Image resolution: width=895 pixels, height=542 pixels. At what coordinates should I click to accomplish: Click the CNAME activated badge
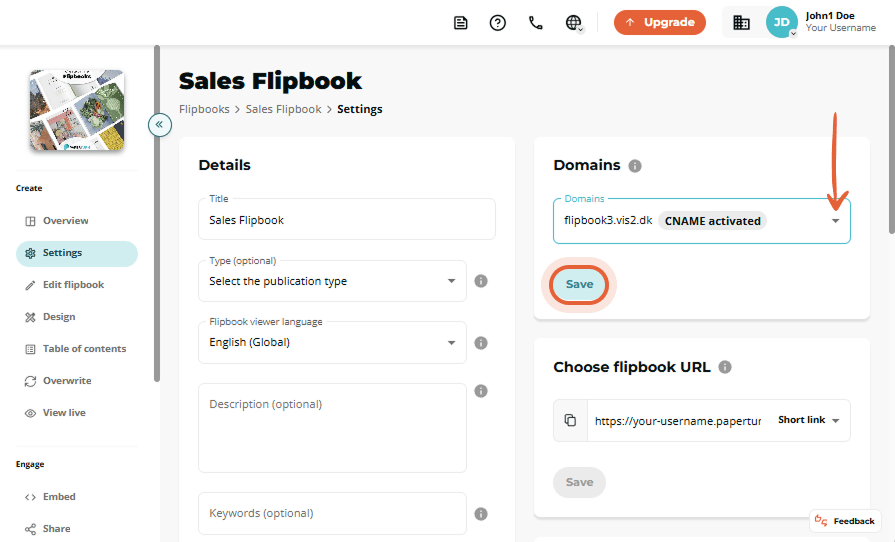[x=712, y=221]
